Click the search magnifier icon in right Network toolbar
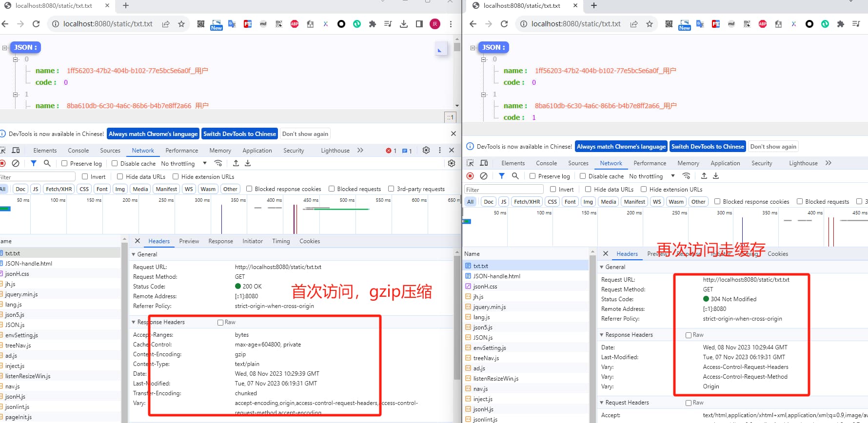 pos(515,176)
